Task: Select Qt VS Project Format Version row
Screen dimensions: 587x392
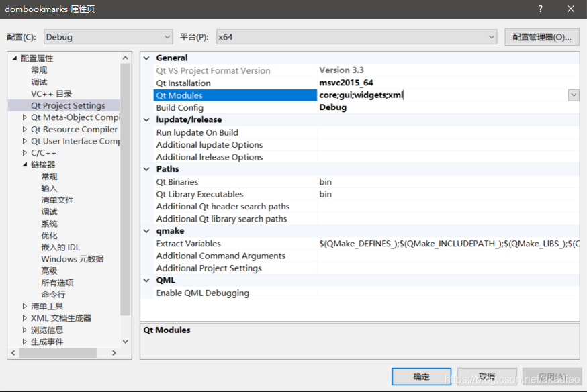Action: pos(366,70)
